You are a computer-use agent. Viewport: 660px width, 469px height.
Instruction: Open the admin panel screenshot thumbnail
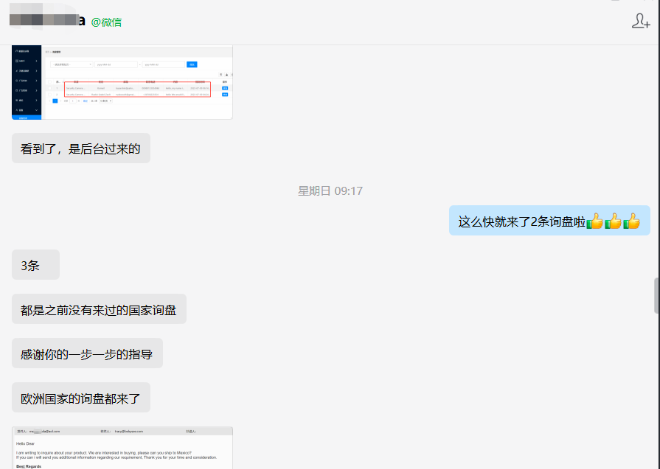(x=122, y=82)
